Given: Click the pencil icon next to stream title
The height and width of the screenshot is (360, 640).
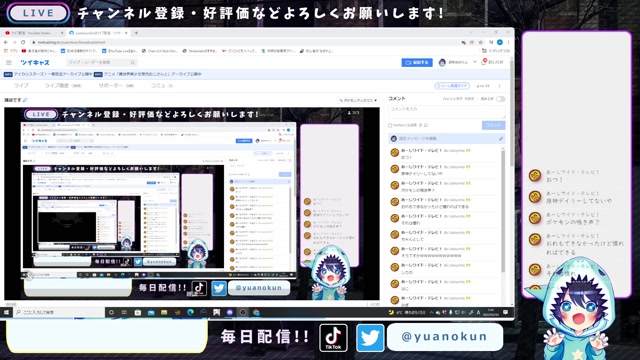Looking at the screenshot, I should coord(25,100).
